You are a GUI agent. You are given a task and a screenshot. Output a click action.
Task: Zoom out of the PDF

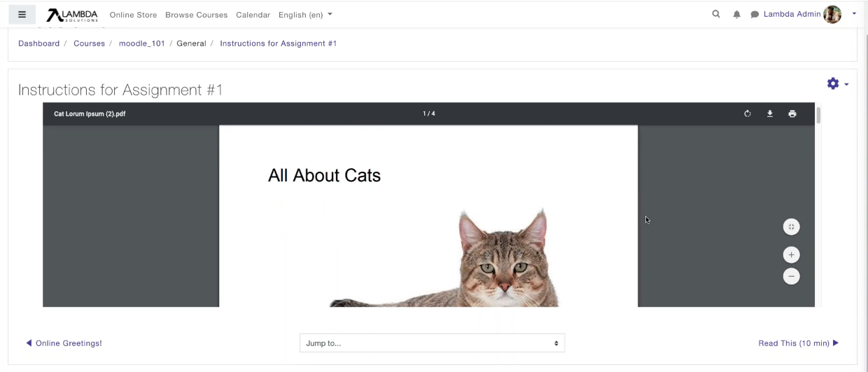coord(791,276)
